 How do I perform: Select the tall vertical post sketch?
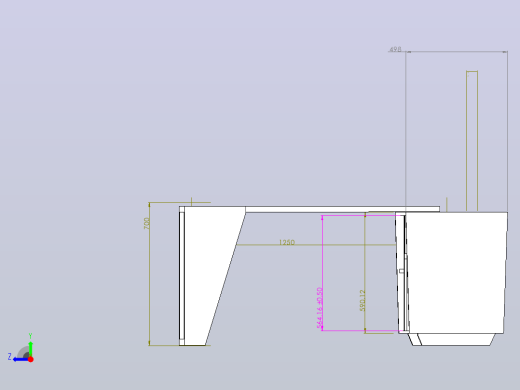[472, 141]
